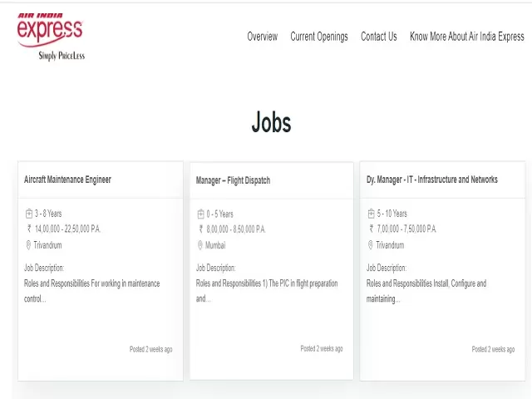Screen dimensions: 532x399
Task: Click the briefcase icon beside 5 - 10 Years
Action: (x=372, y=214)
